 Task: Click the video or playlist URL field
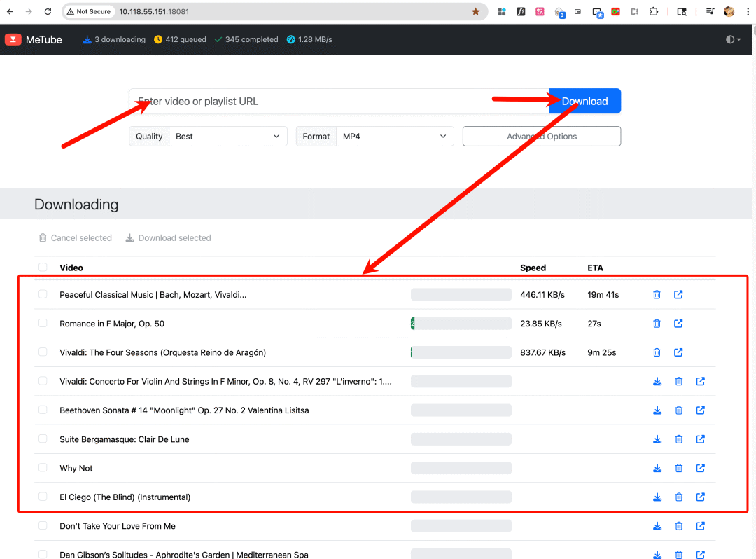point(339,102)
